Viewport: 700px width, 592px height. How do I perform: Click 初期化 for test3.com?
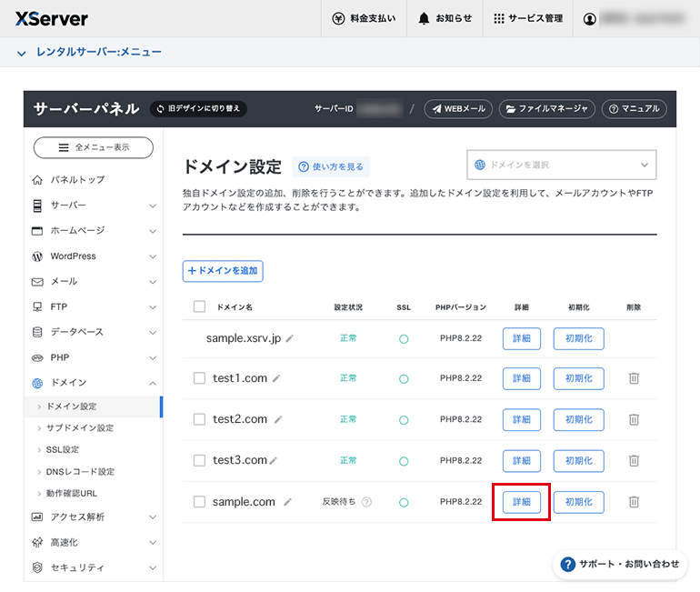click(578, 461)
